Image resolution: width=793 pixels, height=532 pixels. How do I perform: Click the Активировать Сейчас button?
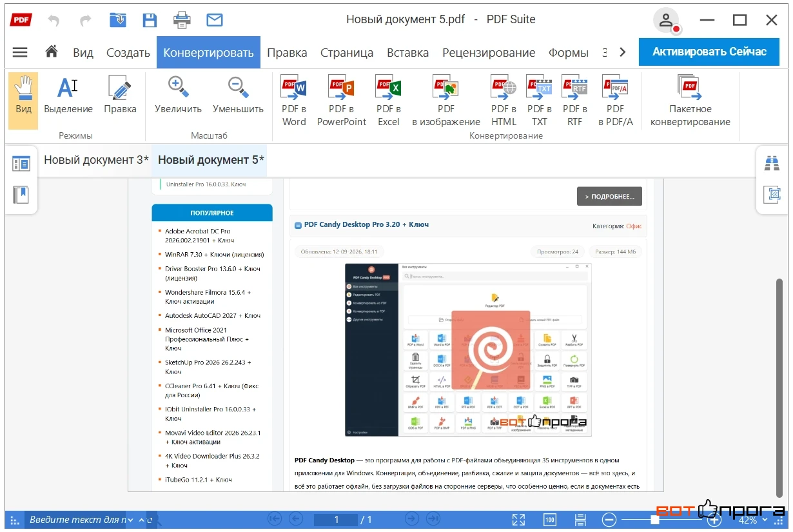(709, 52)
